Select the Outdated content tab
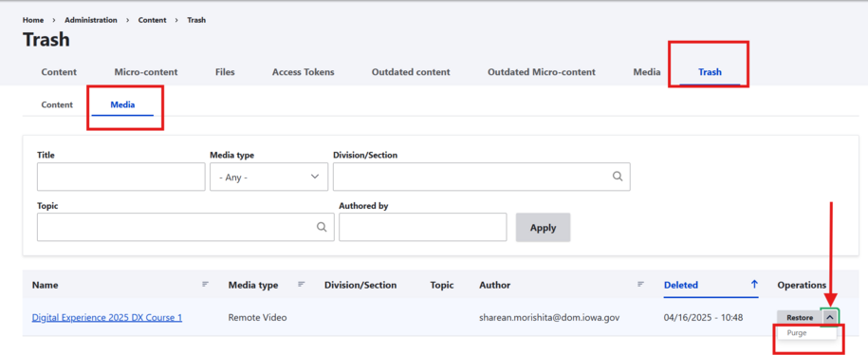Screen dimensions: 868x355 (x=411, y=72)
